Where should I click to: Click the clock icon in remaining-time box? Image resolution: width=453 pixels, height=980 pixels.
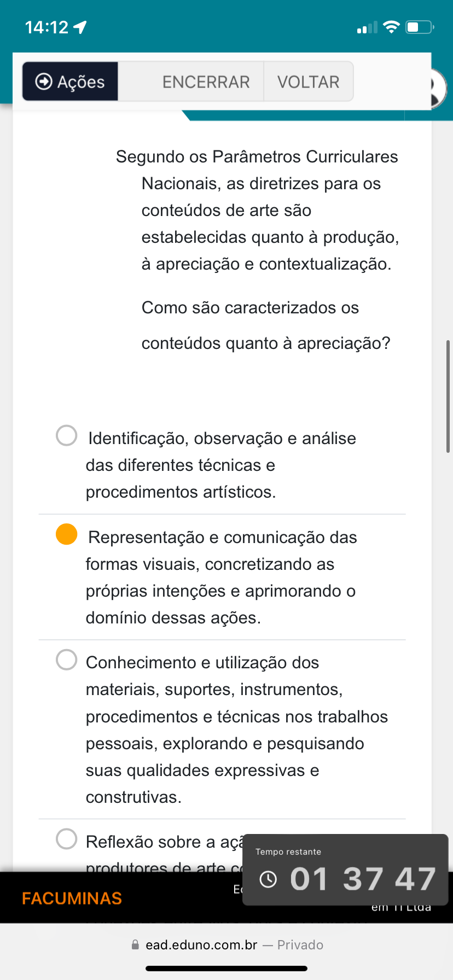click(268, 879)
